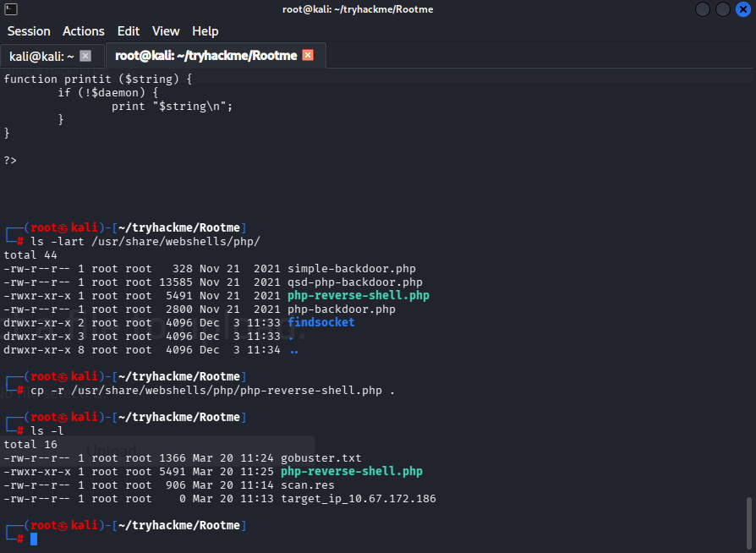
Task: Close the kali@kali: ~ tab
Action: 85,56
